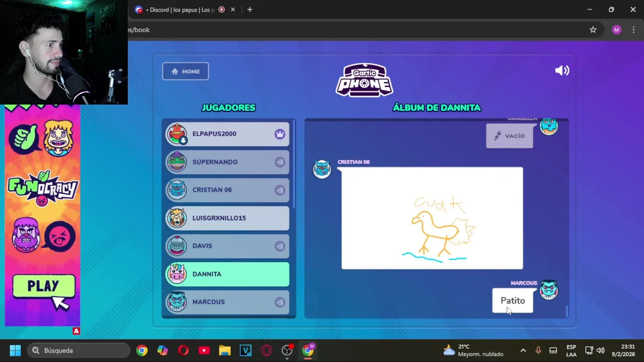Click the taskbar Búsqueda search box

click(x=79, y=350)
